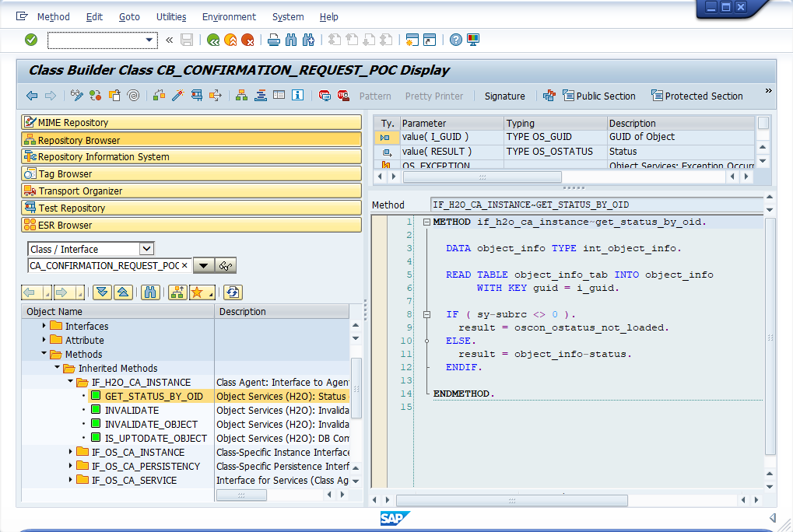Open the Environment menu

pyautogui.click(x=229, y=16)
